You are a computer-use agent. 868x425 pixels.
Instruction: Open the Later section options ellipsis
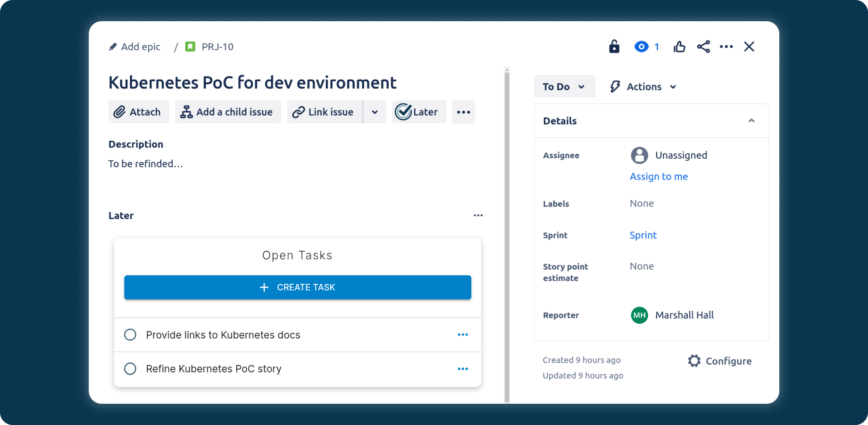pos(478,215)
